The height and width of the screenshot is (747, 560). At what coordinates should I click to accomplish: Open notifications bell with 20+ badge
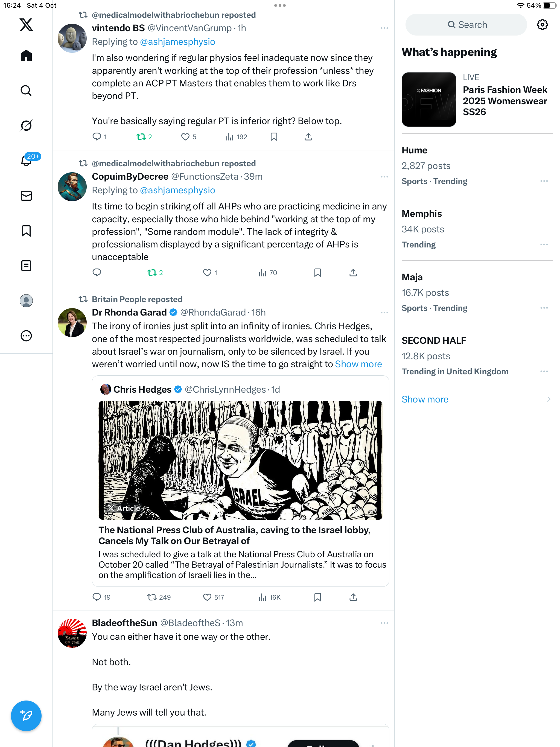pyautogui.click(x=26, y=161)
